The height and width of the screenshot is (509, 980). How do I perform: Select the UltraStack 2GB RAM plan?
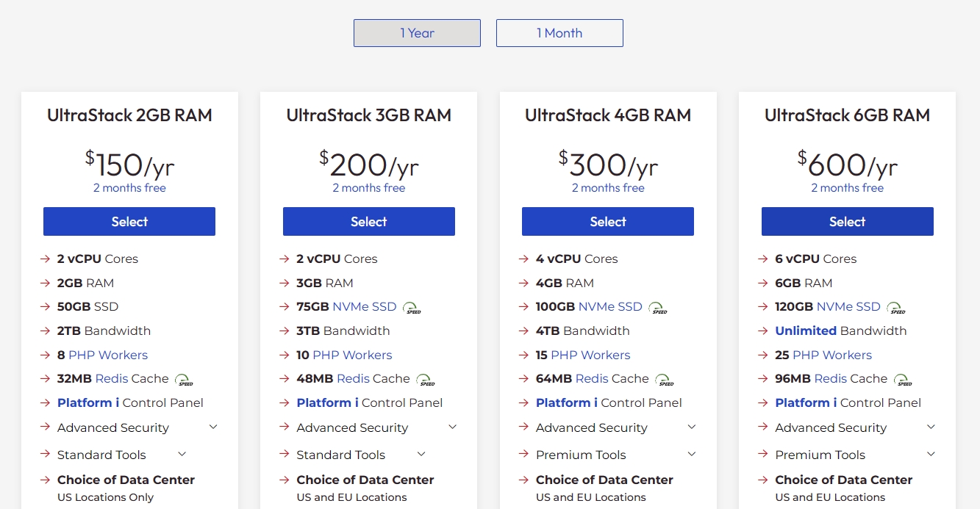(x=129, y=222)
